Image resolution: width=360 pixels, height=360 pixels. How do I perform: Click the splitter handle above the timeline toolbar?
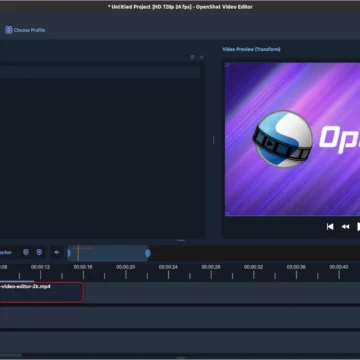coord(181,240)
